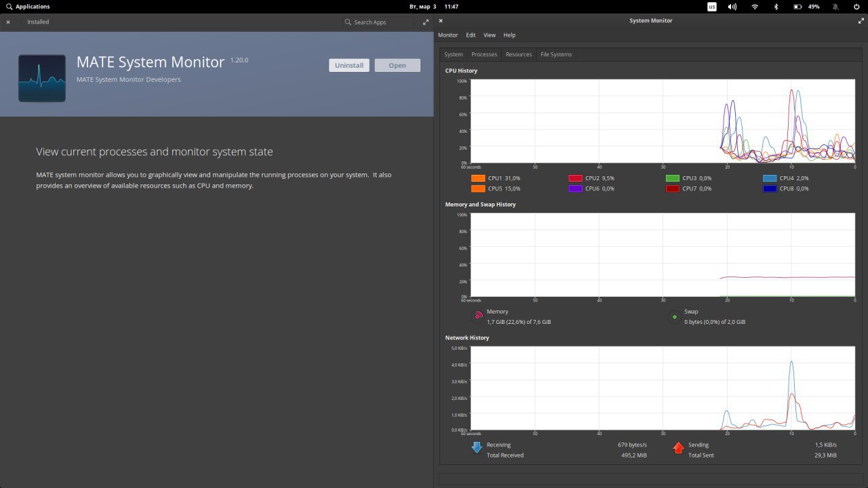Switch to the System tab
The height and width of the screenshot is (488, 868).
[x=454, y=54]
